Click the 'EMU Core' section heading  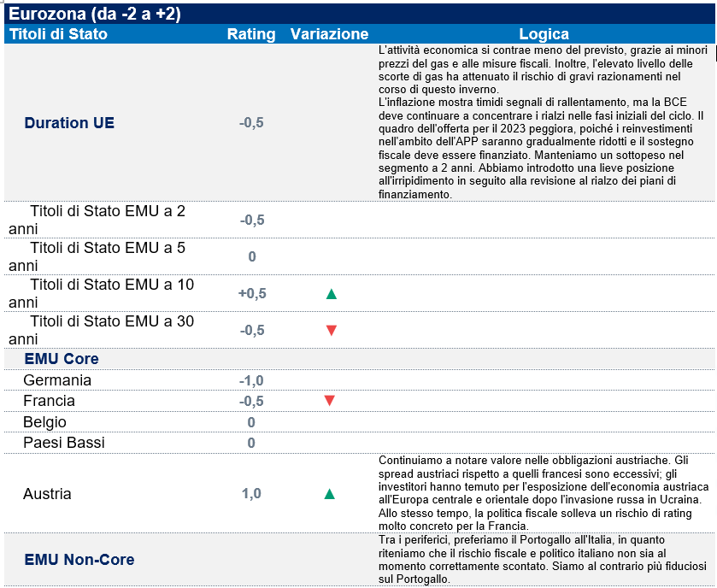pos(62,359)
